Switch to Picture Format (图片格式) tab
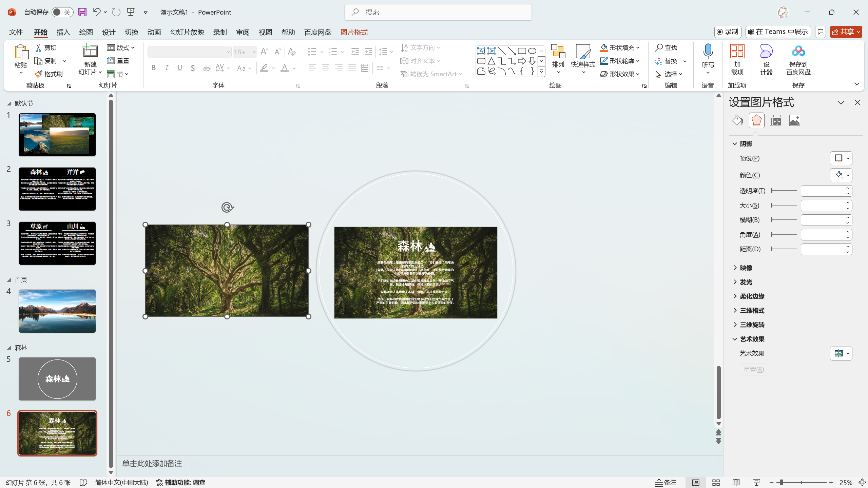Image resolution: width=868 pixels, height=488 pixels. [354, 32]
